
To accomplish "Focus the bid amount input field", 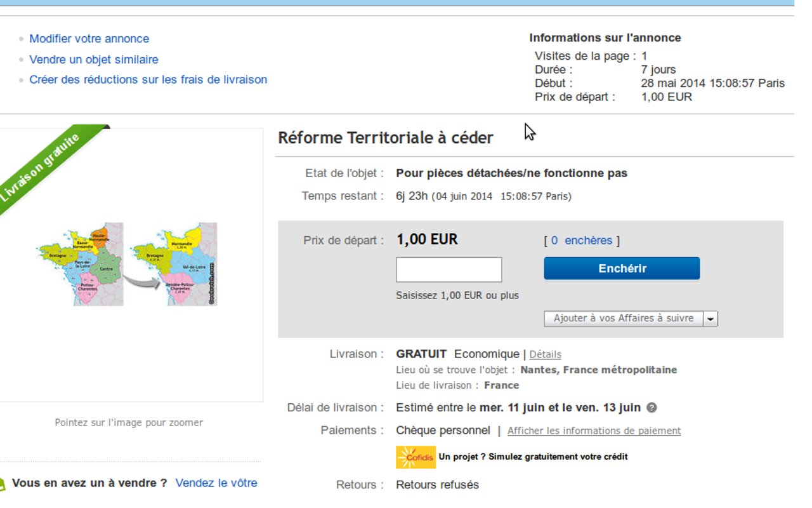I will coord(449,269).
